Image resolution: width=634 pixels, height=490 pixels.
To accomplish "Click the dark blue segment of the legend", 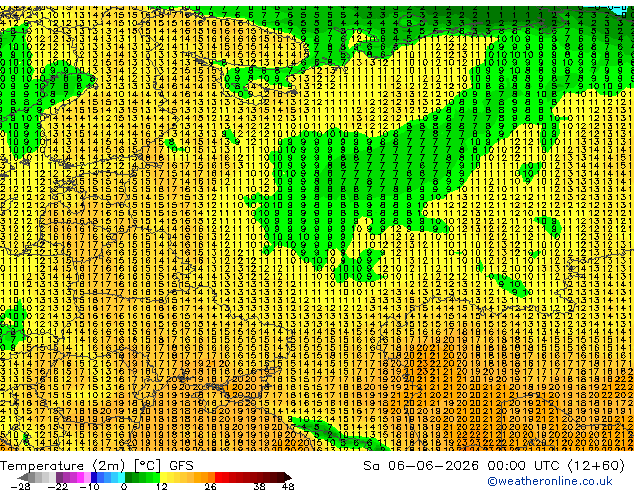I will pyautogui.click(x=94, y=477).
